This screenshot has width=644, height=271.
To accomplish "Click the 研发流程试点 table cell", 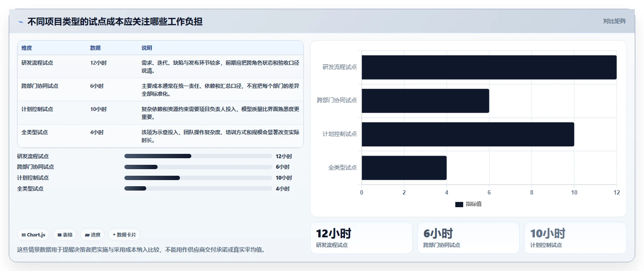I will click(37, 63).
